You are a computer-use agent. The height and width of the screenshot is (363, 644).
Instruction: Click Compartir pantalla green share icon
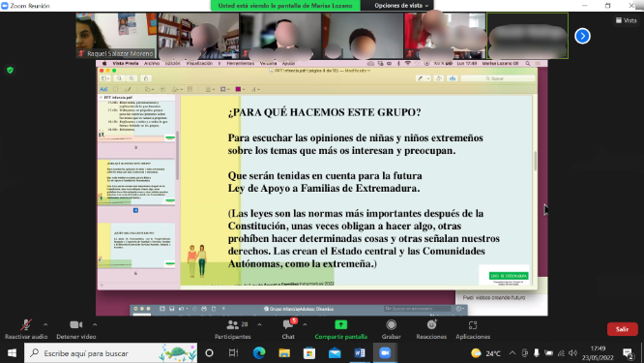[x=341, y=325]
